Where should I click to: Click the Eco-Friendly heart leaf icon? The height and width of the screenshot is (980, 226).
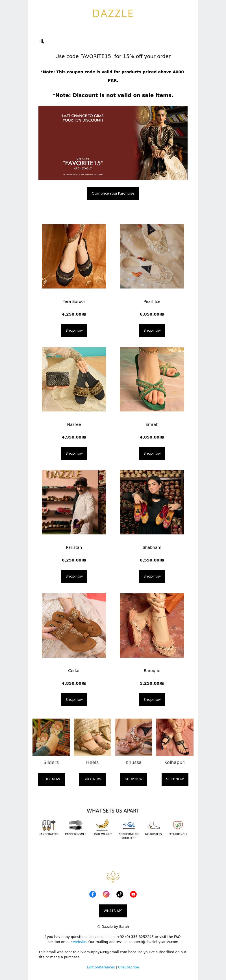pyautogui.click(x=178, y=825)
